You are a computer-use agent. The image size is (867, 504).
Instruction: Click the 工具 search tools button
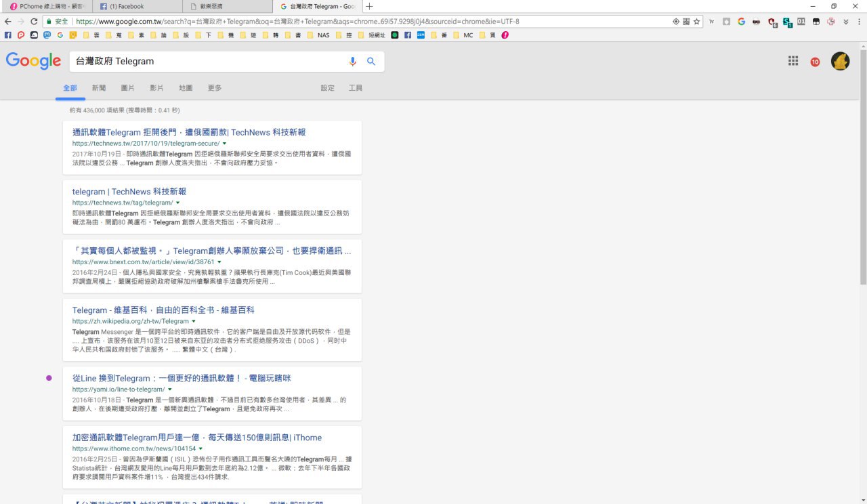coord(356,88)
